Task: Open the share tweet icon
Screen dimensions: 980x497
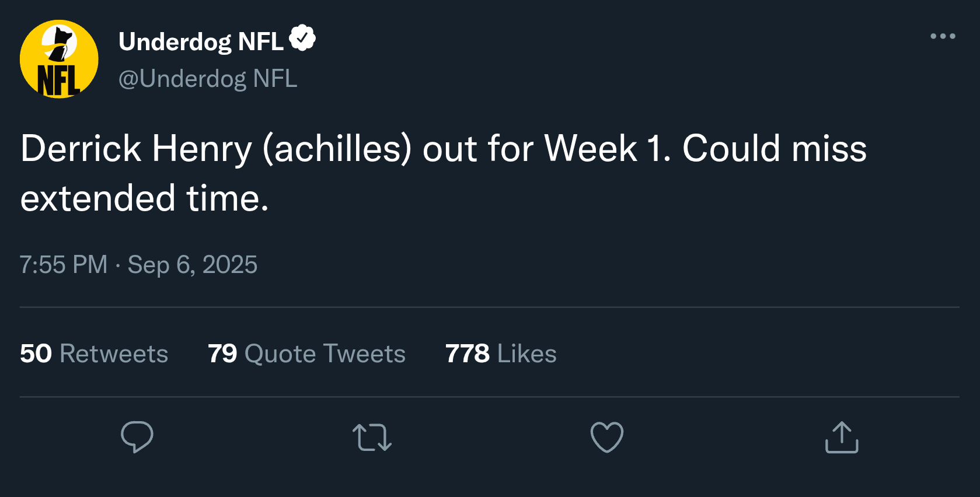Action: (842, 437)
